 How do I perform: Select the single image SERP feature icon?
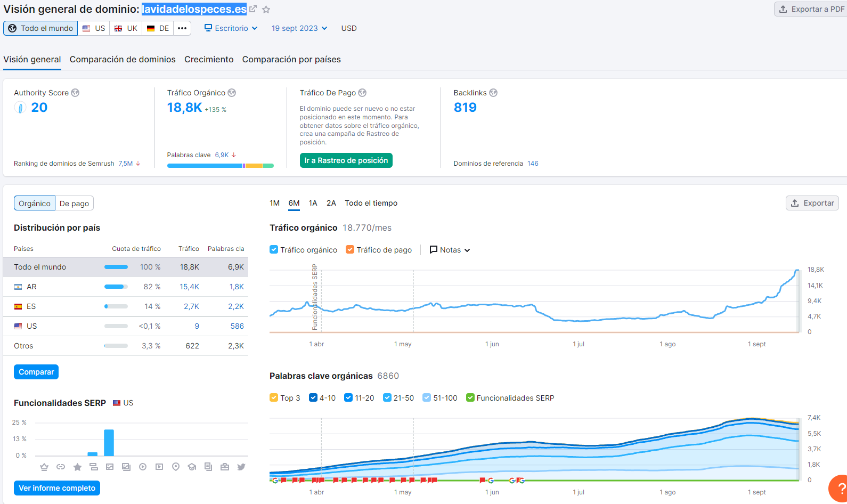(x=110, y=467)
